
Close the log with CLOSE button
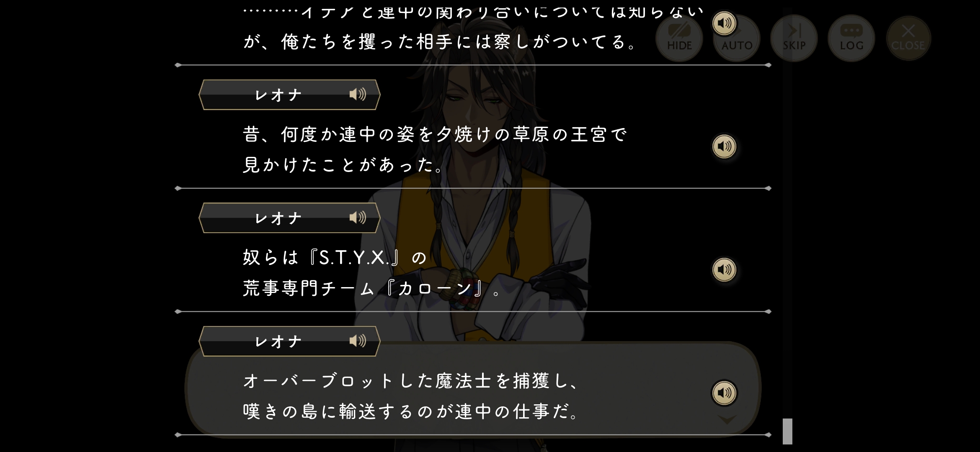pos(908,39)
